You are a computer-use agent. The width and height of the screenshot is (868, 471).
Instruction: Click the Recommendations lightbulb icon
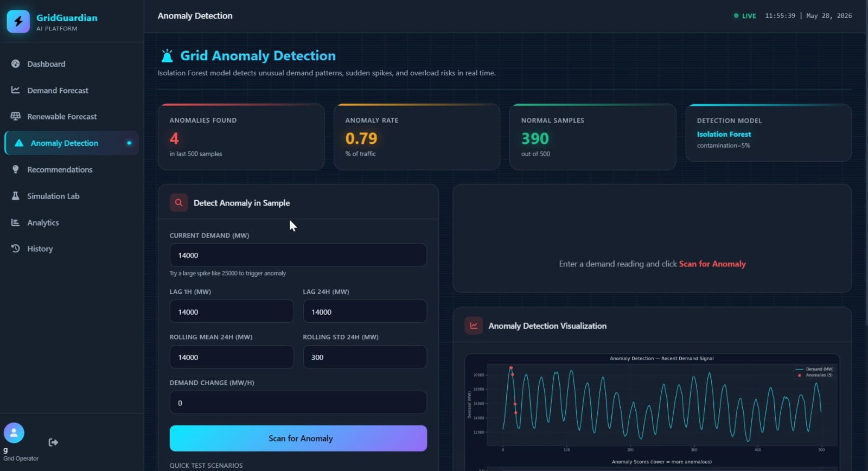(x=16, y=169)
